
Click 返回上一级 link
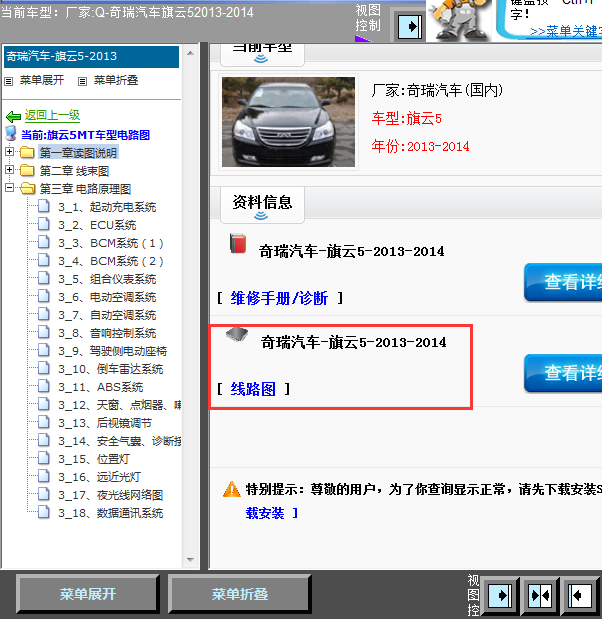tap(53, 115)
